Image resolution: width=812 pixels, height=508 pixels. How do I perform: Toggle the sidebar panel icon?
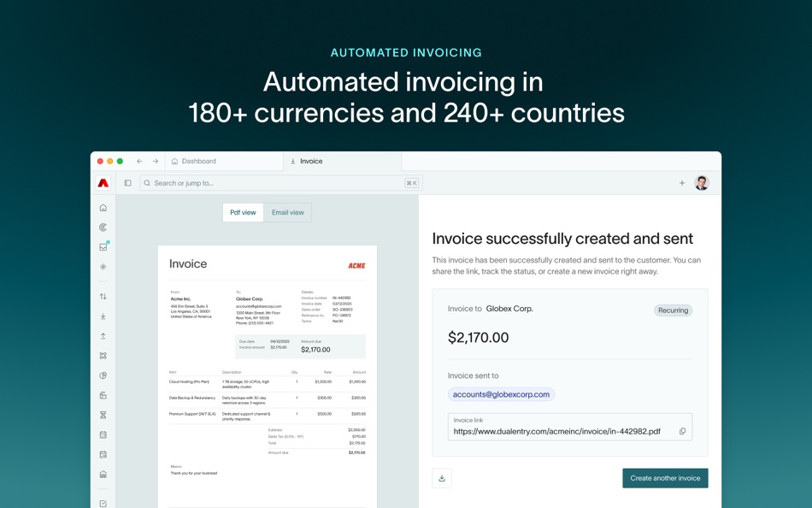point(128,183)
